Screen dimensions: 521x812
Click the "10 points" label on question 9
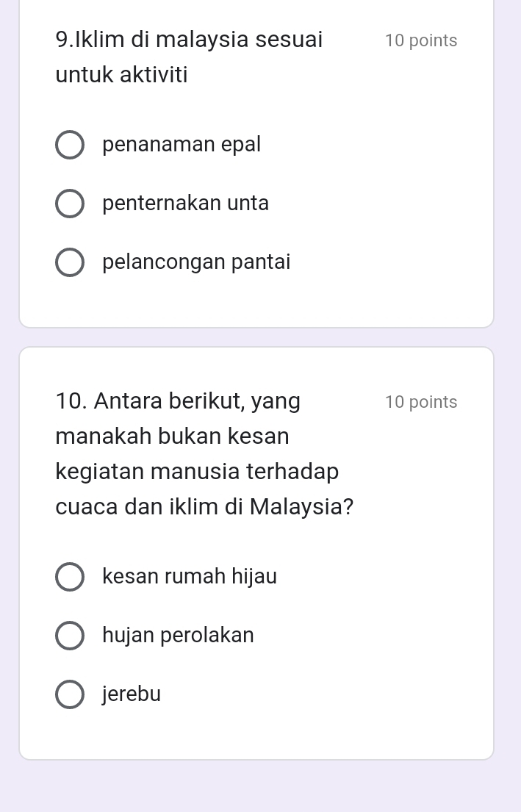[x=420, y=41]
